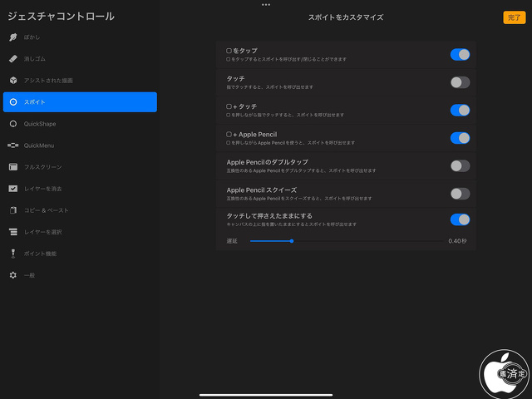Turn off the □＋Apple Pencil switch
The width and height of the screenshot is (532, 399).
pyautogui.click(x=460, y=138)
